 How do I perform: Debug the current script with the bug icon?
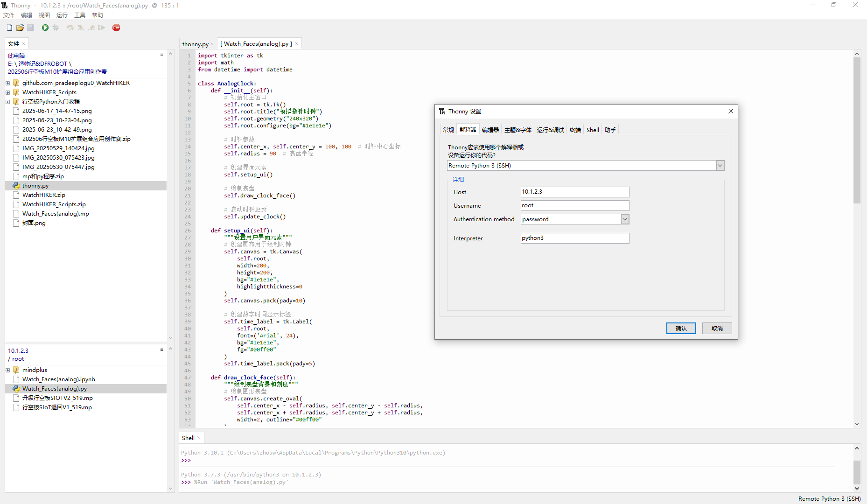pos(56,28)
